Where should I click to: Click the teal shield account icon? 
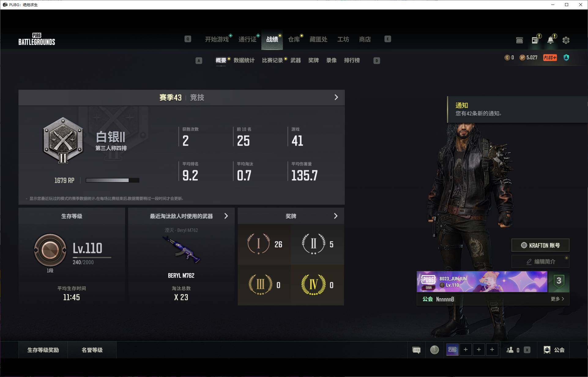click(566, 58)
